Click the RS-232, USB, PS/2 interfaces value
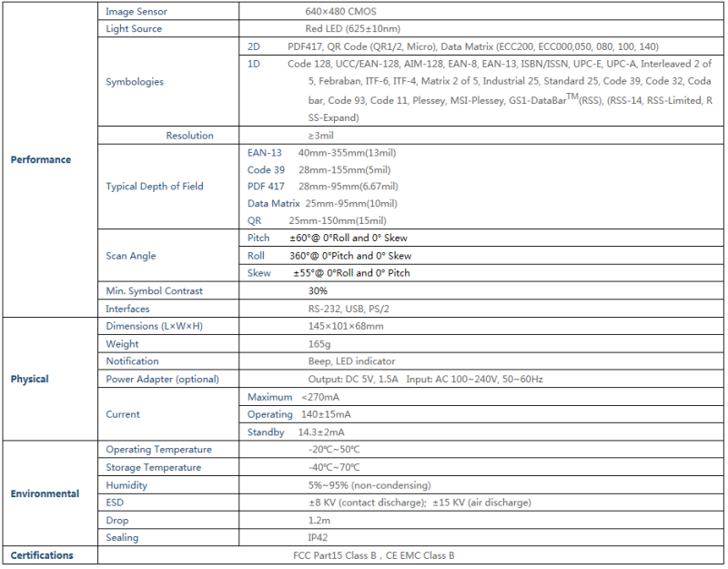This screenshot has height=569, width=728. (x=349, y=309)
